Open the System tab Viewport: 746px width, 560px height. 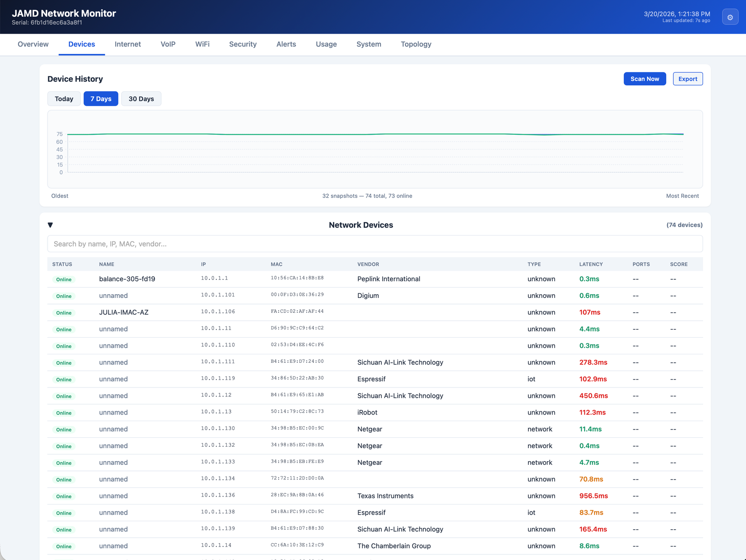[368, 44]
